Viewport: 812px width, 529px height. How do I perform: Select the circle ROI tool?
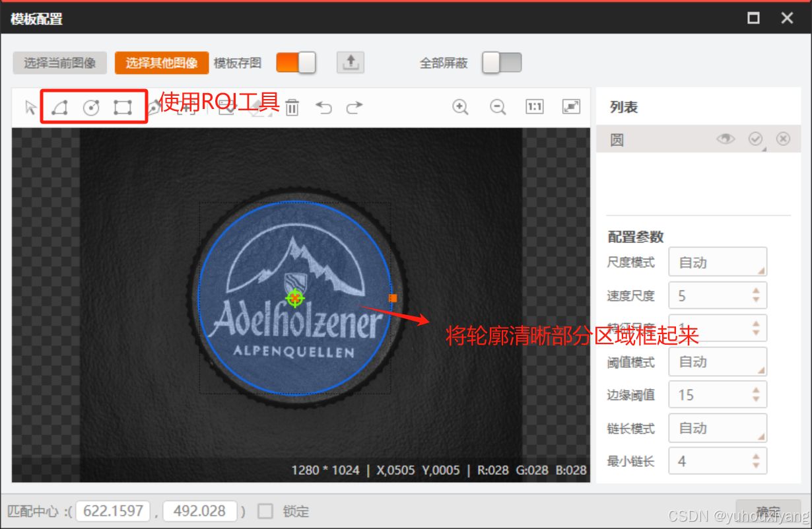(91, 108)
